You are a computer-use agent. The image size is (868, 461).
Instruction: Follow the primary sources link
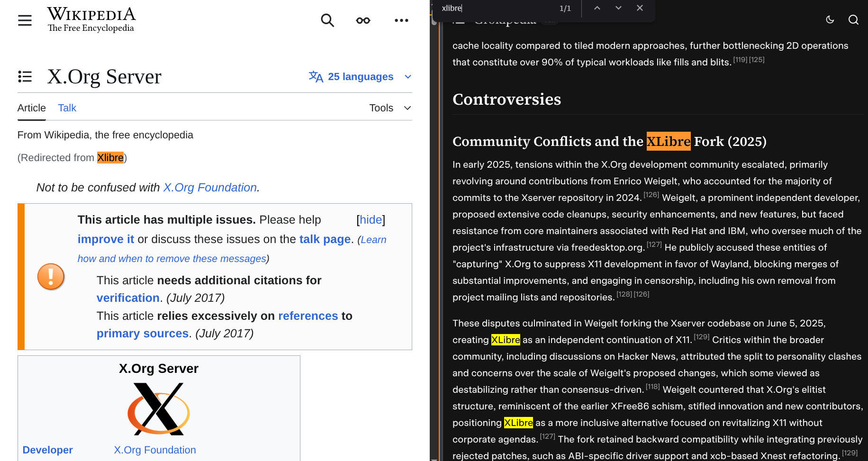[143, 334]
